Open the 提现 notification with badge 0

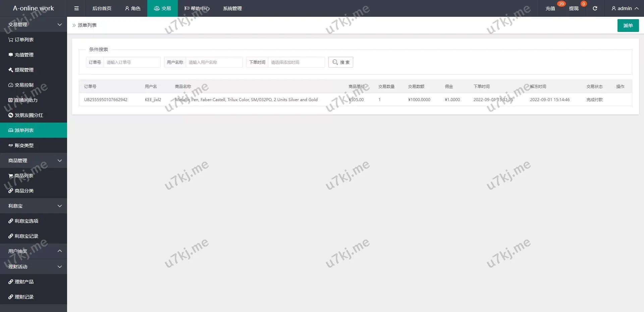574,8
